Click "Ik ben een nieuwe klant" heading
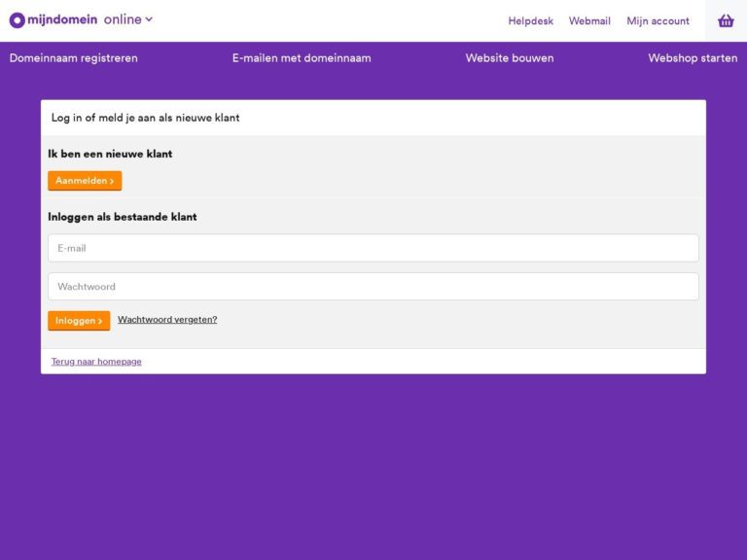The width and height of the screenshot is (747, 560). click(x=110, y=154)
